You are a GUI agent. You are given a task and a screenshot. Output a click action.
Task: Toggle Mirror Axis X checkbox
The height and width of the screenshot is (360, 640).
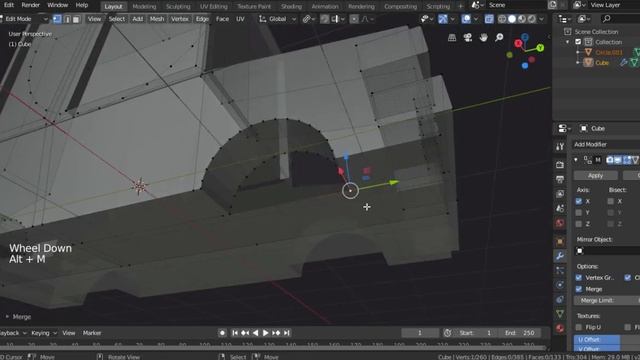click(578, 201)
